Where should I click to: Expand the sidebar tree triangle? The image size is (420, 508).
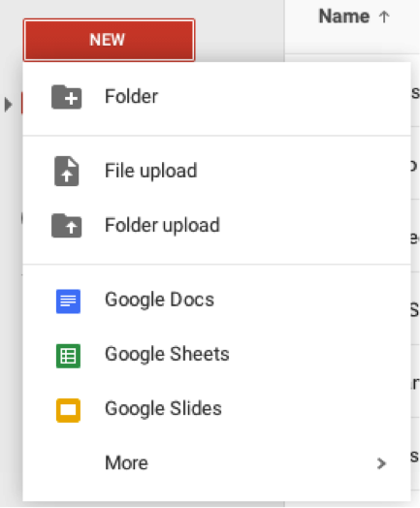coord(8,105)
